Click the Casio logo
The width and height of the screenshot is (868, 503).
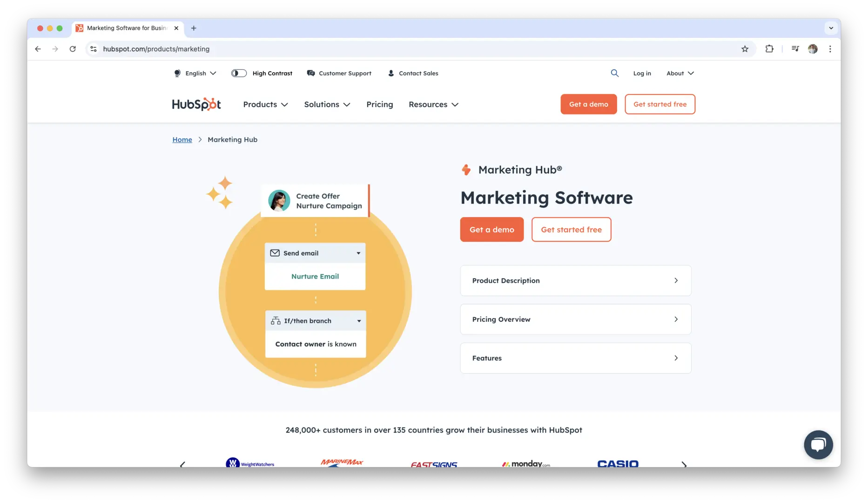point(618,463)
